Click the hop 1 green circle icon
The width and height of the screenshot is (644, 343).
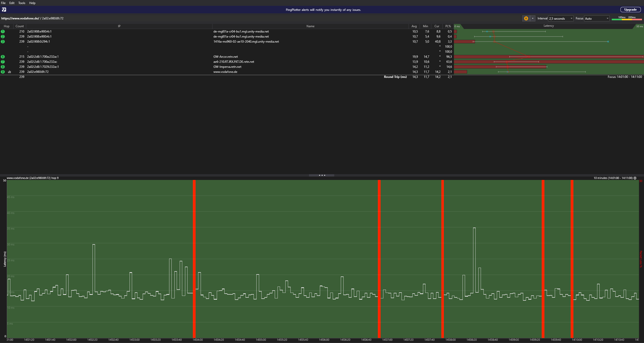[x=3, y=32]
